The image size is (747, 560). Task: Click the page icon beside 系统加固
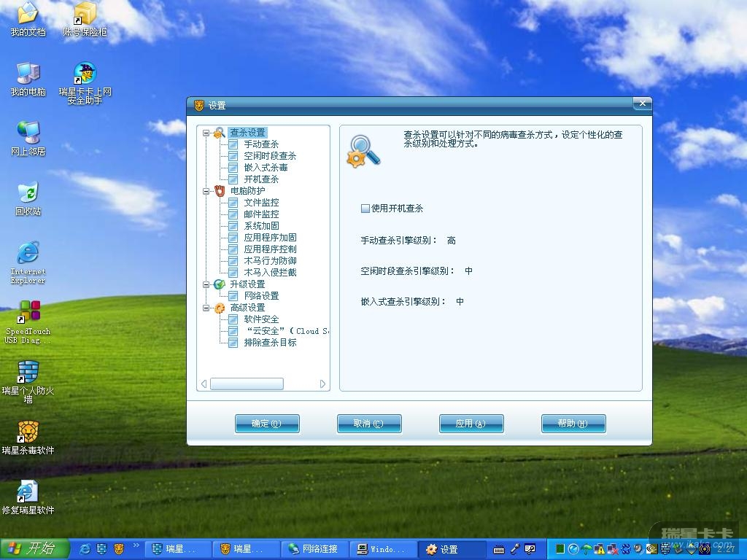pyautogui.click(x=233, y=226)
